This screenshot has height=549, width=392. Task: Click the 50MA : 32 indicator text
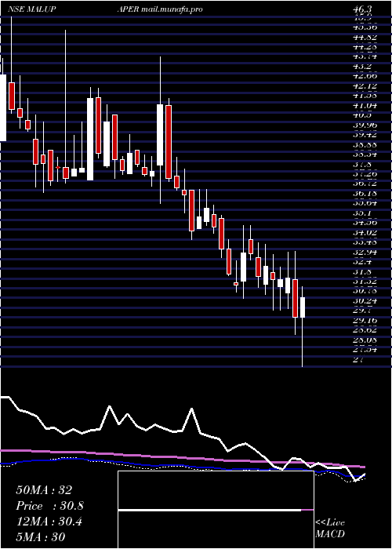44,490
